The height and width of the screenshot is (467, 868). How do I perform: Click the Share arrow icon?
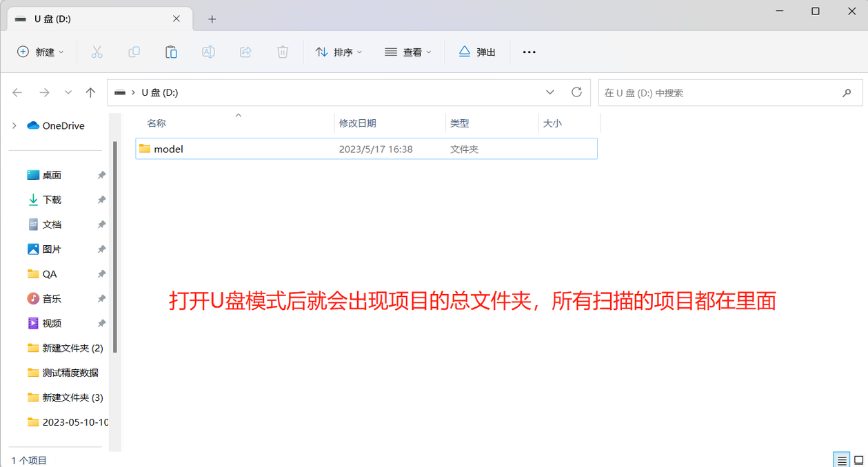[245, 52]
